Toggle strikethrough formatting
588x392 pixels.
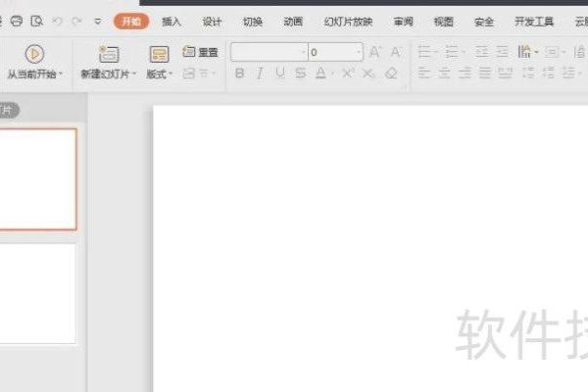pyautogui.click(x=301, y=73)
